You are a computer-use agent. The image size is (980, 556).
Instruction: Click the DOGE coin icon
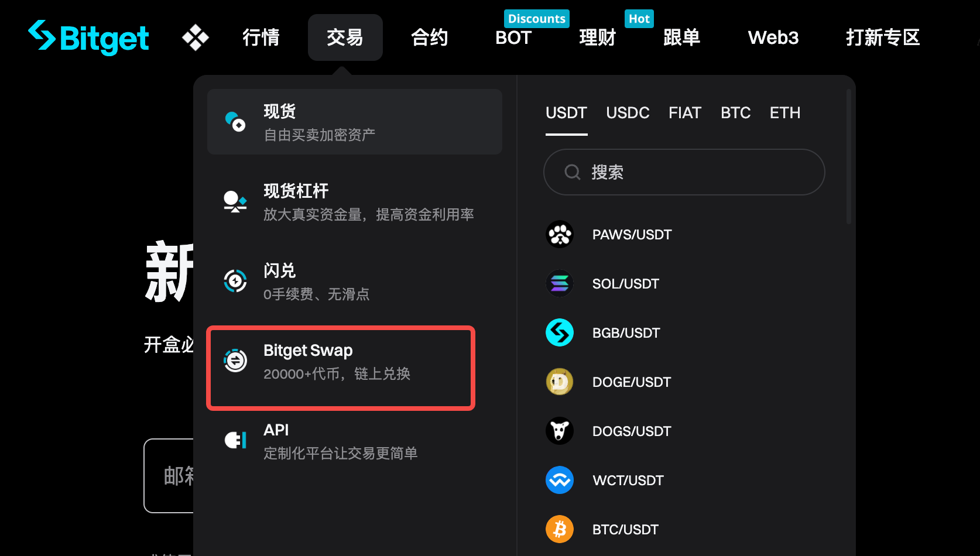tap(560, 382)
